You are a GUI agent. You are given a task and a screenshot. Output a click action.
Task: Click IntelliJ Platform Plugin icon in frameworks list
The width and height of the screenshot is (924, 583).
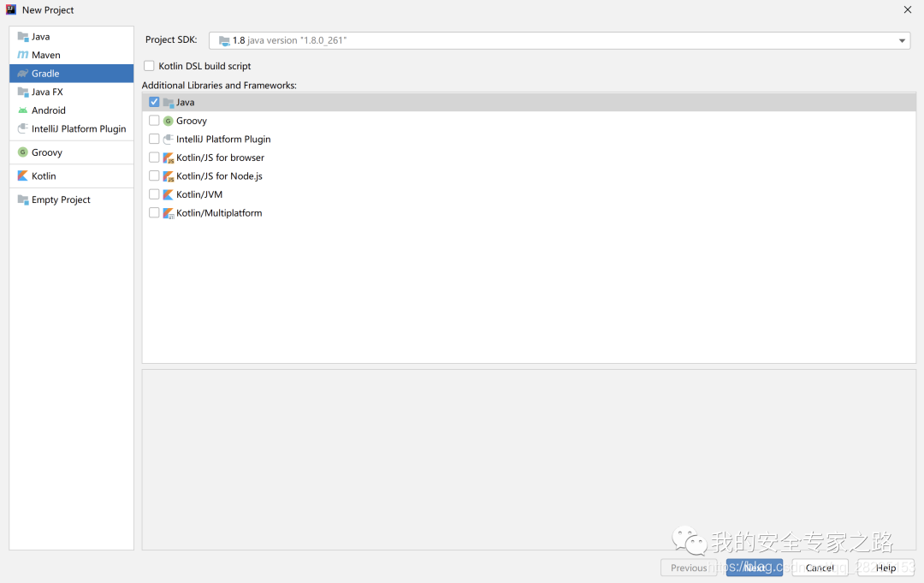point(169,140)
